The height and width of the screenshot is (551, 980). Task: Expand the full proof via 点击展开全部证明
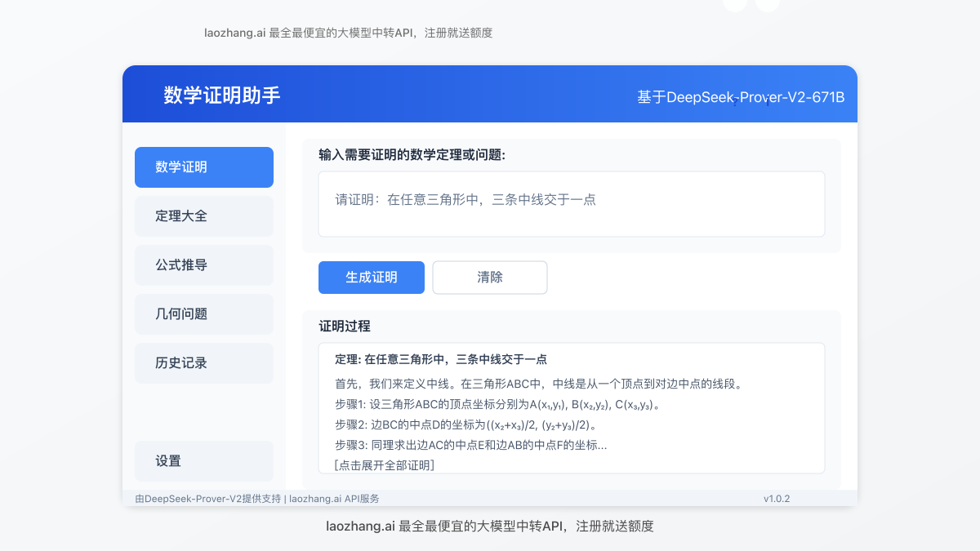(x=384, y=465)
